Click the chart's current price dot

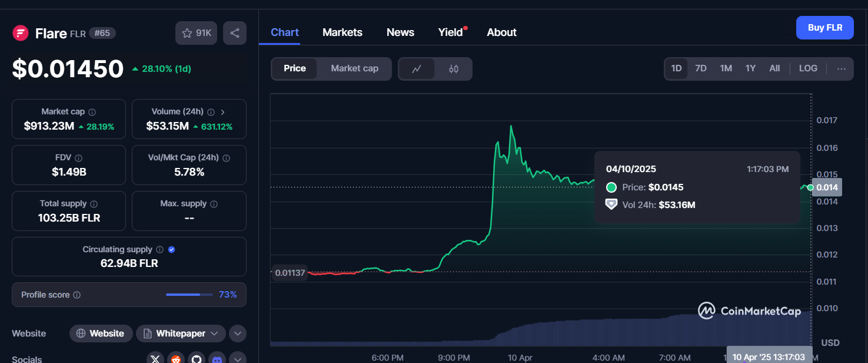point(811,187)
